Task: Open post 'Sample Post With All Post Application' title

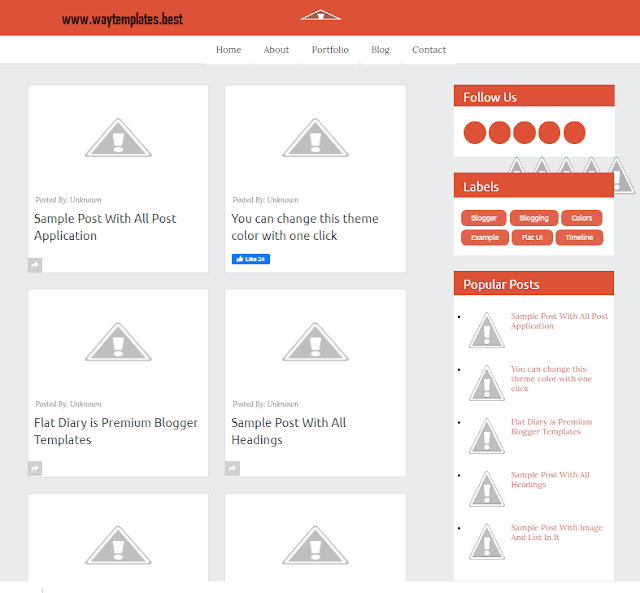Action: pos(105,227)
